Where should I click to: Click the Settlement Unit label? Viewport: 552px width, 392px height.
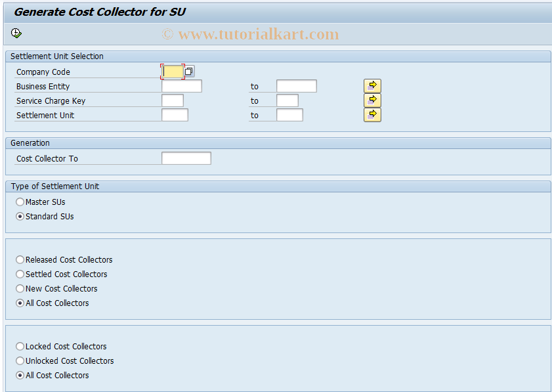point(45,115)
